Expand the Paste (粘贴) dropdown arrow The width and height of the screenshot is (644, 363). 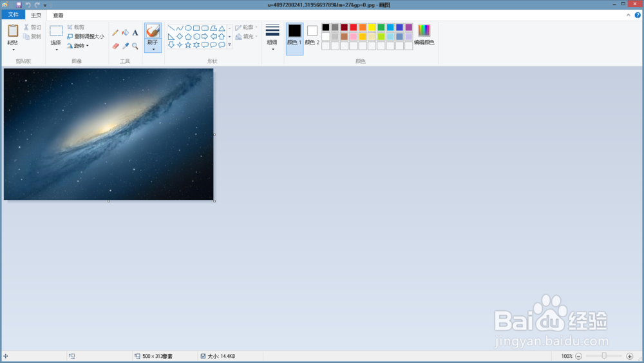coord(13,50)
